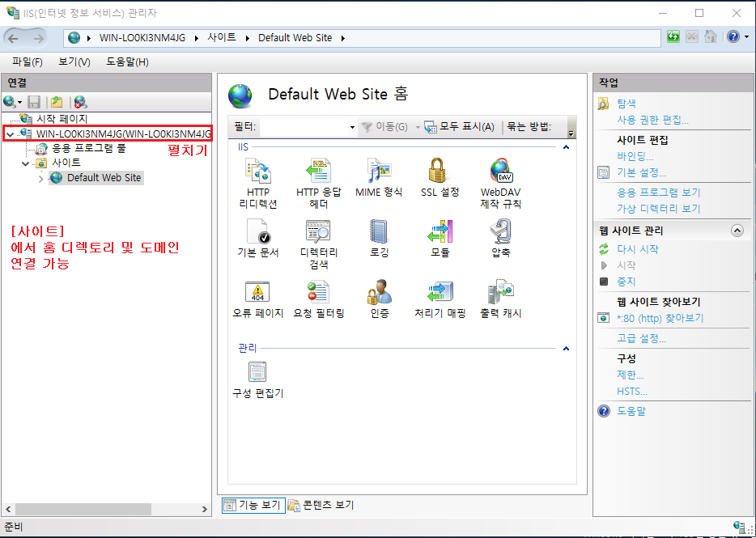Click the blue help icon by address bar
This screenshot has height=538, width=756.
(733, 37)
